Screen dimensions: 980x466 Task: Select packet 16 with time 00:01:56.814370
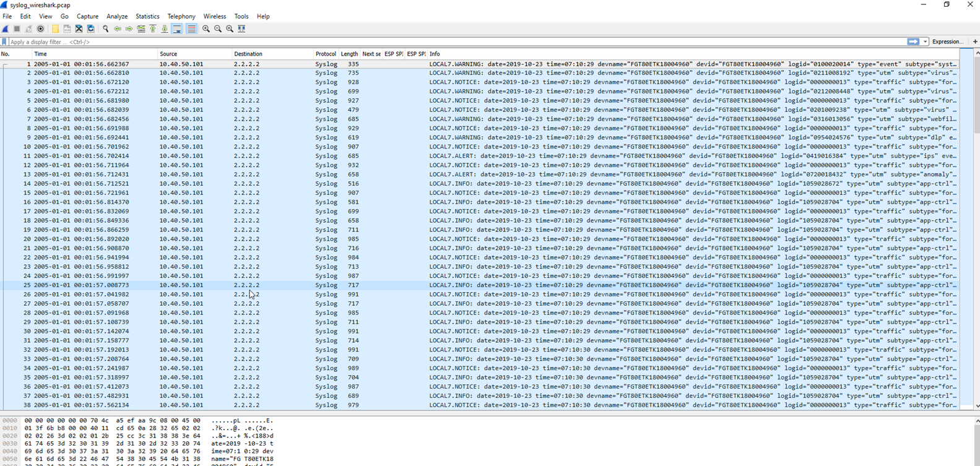[480, 202]
